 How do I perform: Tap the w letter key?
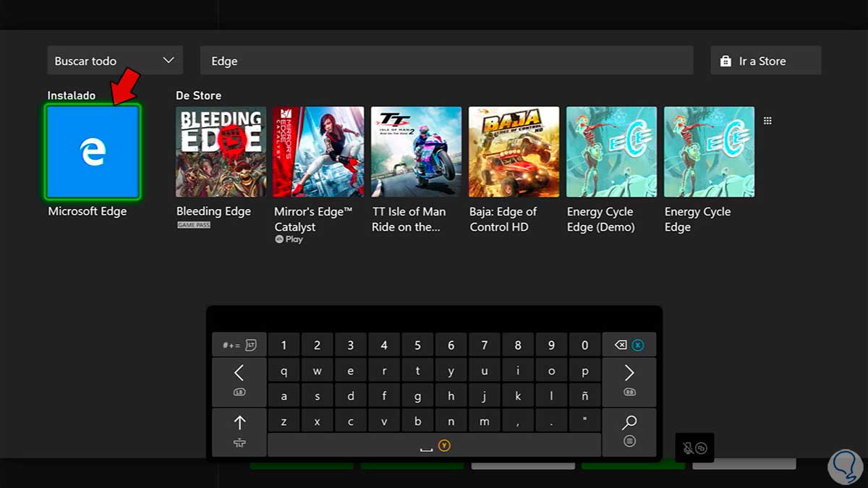pyautogui.click(x=317, y=371)
